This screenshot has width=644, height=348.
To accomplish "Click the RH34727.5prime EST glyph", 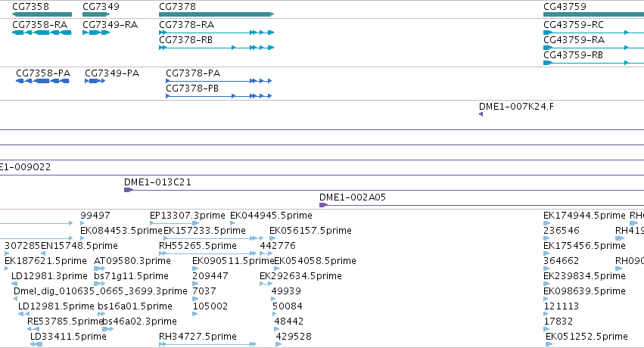I will coord(208,344).
